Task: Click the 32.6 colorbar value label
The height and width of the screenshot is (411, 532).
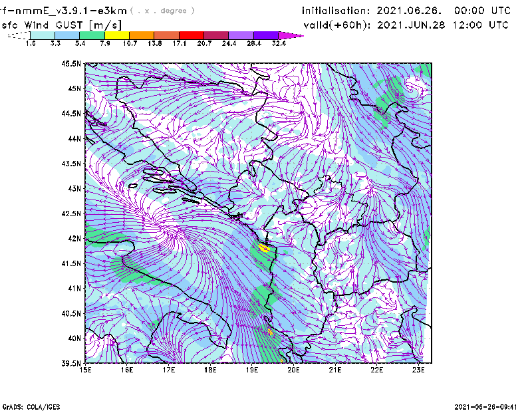Action: [x=279, y=43]
